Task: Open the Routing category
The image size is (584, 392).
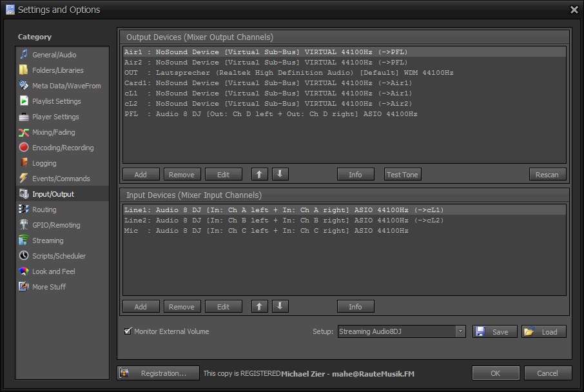Action: 44,210
